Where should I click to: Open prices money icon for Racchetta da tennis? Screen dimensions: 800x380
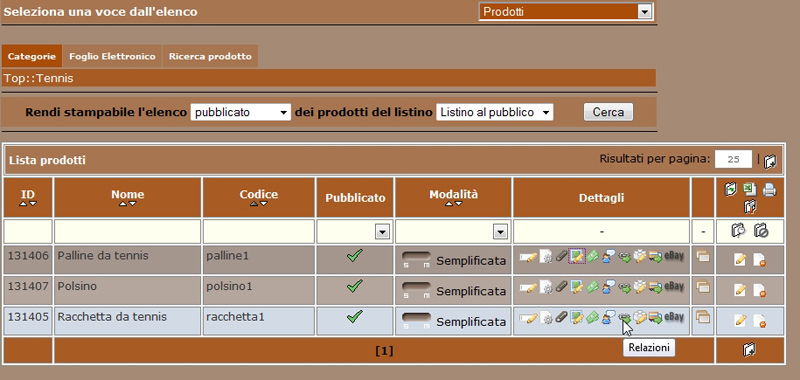[592, 317]
